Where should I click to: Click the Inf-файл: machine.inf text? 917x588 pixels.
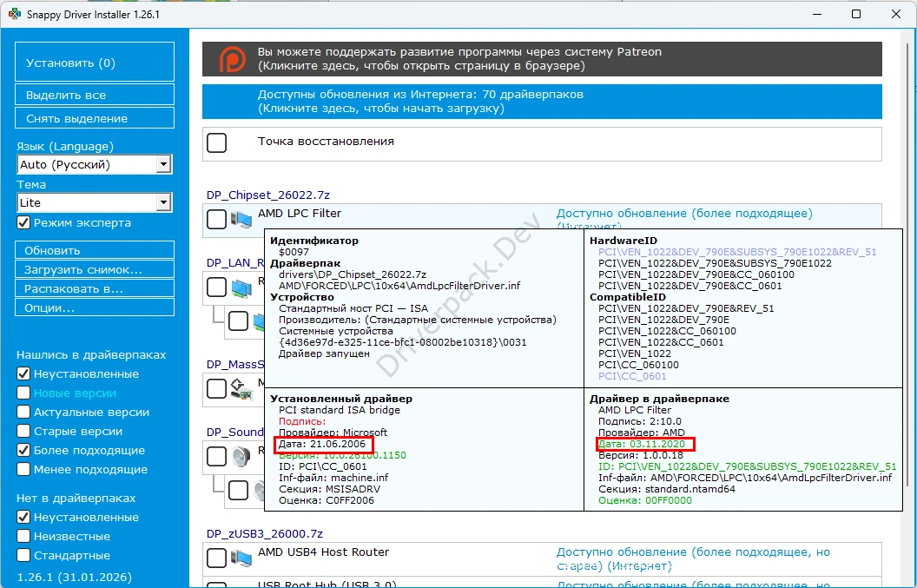coord(333,478)
